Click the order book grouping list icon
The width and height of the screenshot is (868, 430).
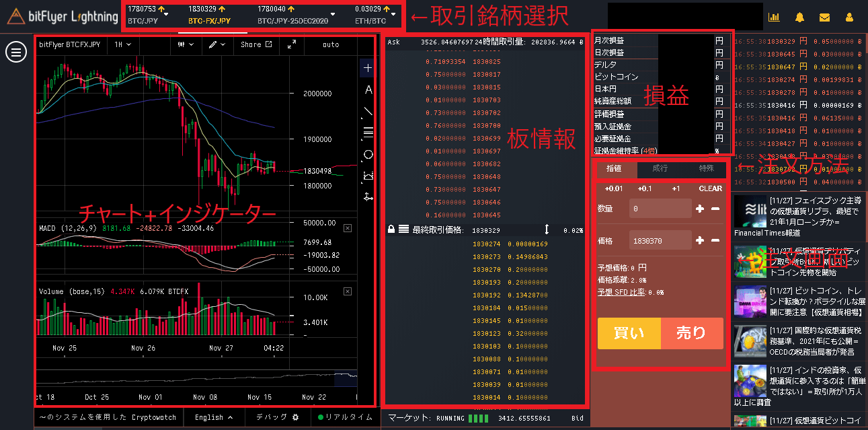[x=403, y=229]
